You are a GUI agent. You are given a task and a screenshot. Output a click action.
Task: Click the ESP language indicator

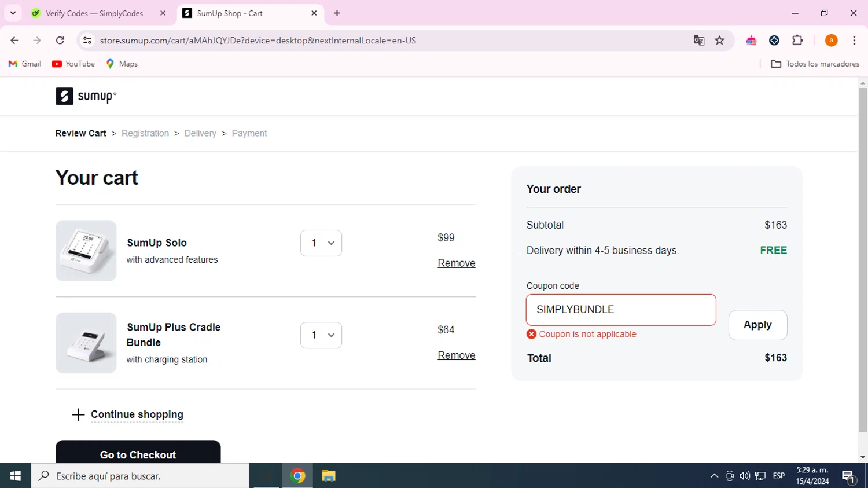point(779,476)
